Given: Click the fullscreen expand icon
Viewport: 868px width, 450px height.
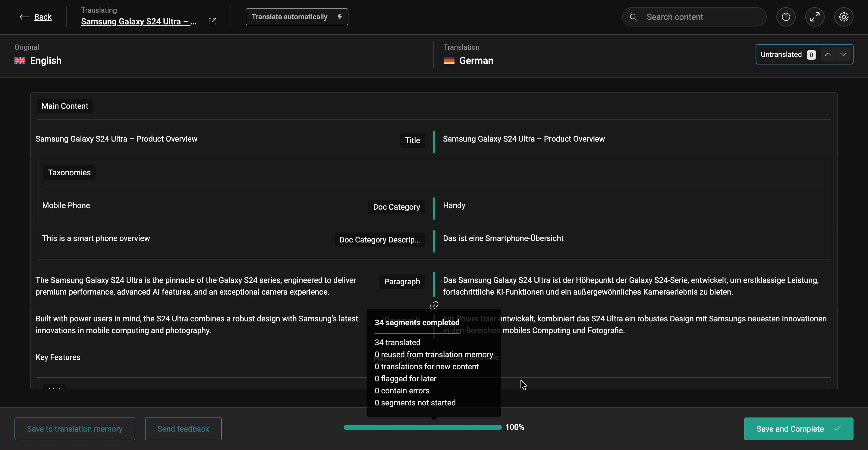Looking at the screenshot, I should coord(815,17).
